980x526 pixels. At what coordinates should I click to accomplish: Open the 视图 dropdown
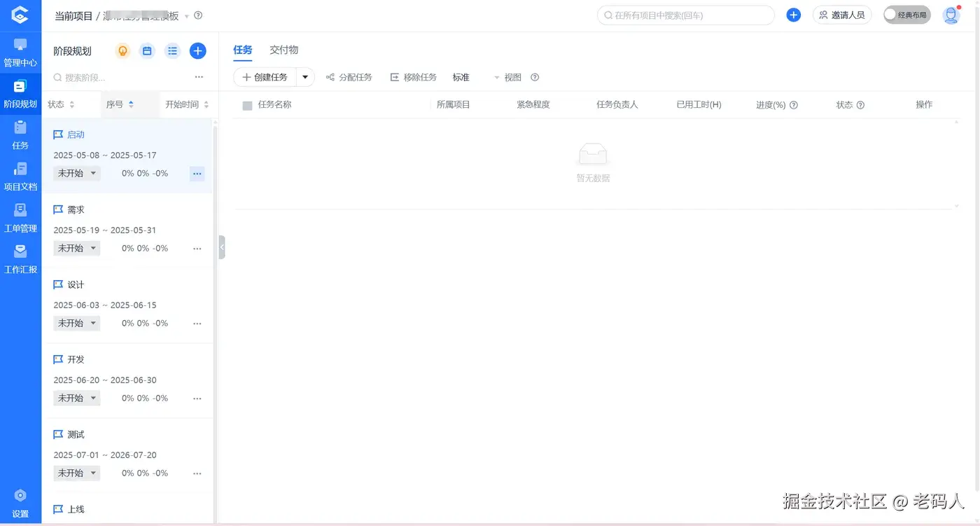508,78
